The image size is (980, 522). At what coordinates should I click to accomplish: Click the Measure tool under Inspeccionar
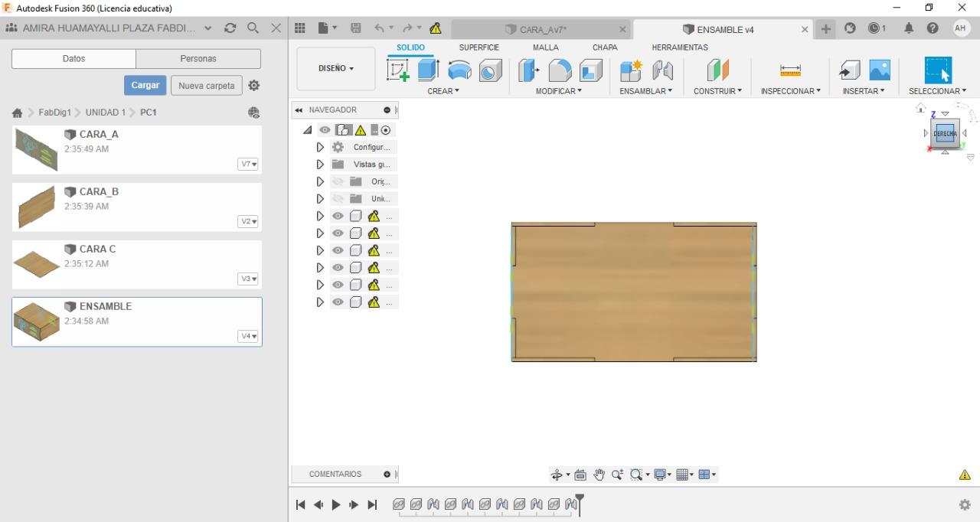790,70
